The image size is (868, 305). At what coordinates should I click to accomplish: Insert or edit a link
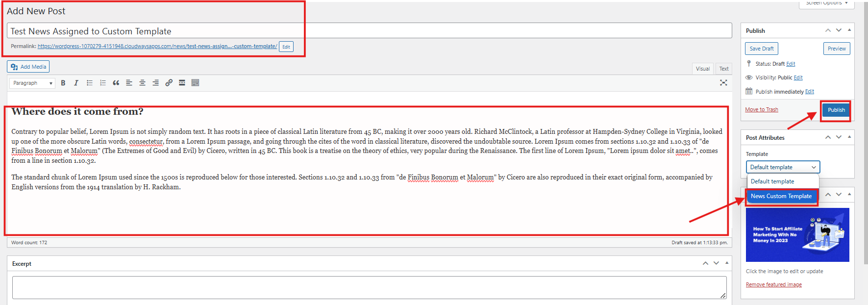[x=169, y=83]
